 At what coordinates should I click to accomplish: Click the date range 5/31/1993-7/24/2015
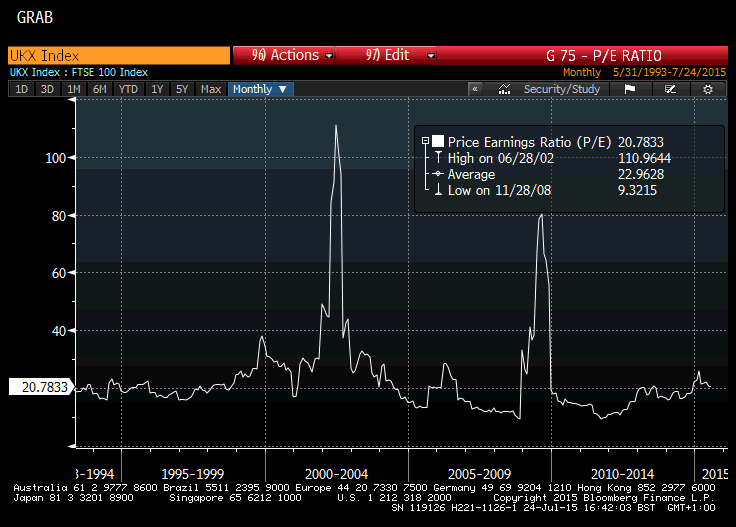(669, 72)
